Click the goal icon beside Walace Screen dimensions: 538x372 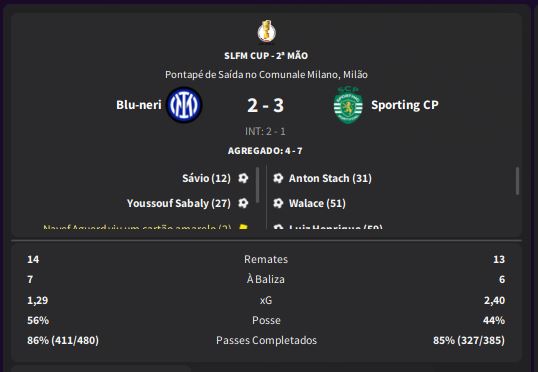click(x=278, y=203)
